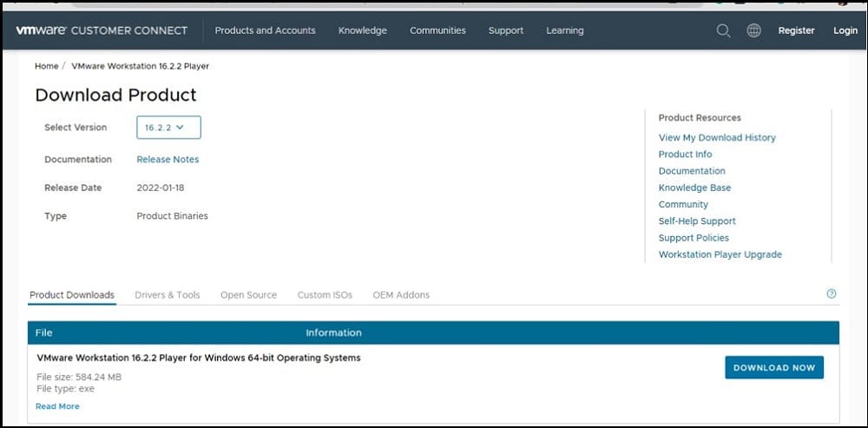Open the language globe icon
Image resolution: width=868 pixels, height=428 pixels.
coord(753,30)
